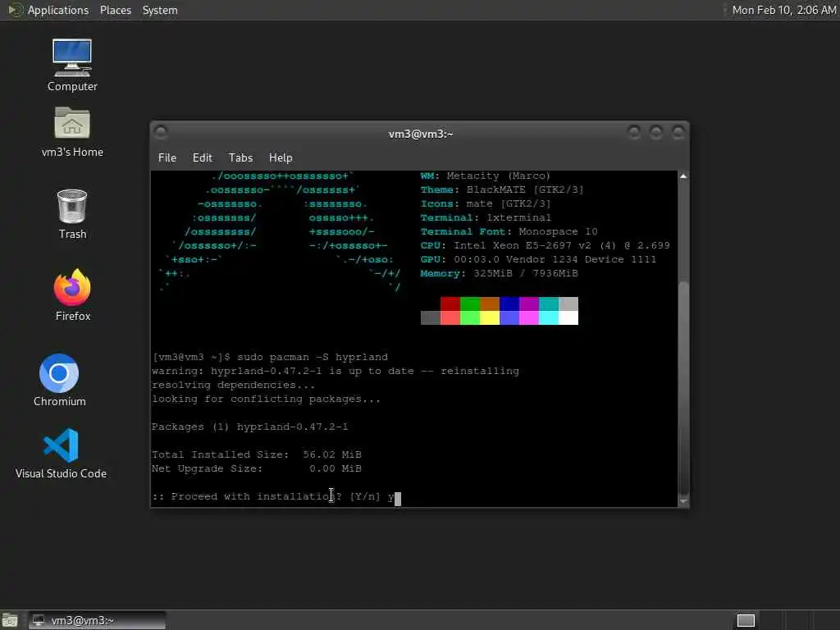The image size is (840, 630).
Task: Click the Applications menu logo icon
Action: point(15,10)
